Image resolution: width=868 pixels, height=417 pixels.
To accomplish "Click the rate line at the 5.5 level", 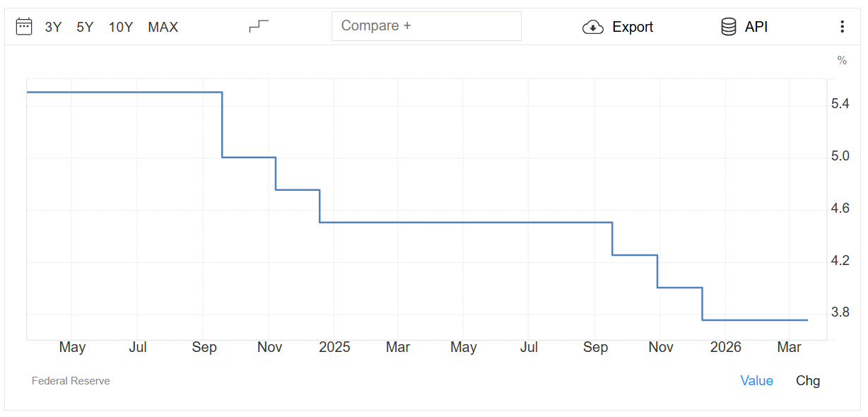I will (124, 92).
